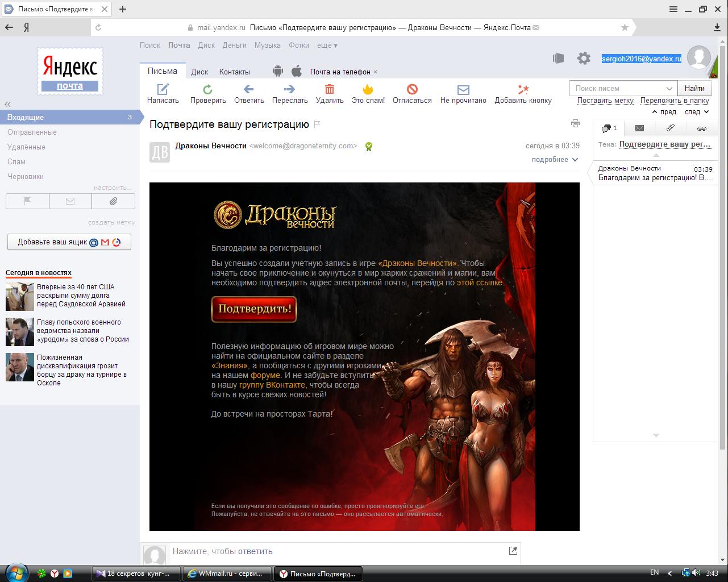Click создать метку link

pyautogui.click(x=111, y=222)
